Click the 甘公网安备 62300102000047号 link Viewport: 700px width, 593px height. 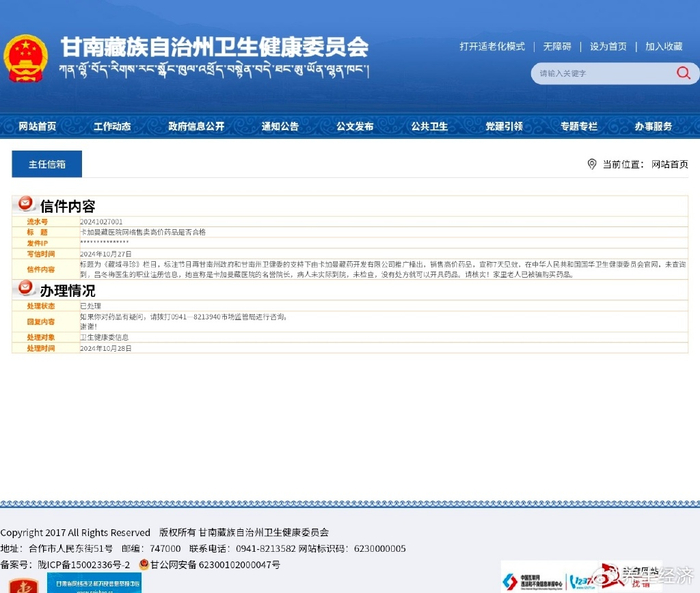click(x=215, y=564)
